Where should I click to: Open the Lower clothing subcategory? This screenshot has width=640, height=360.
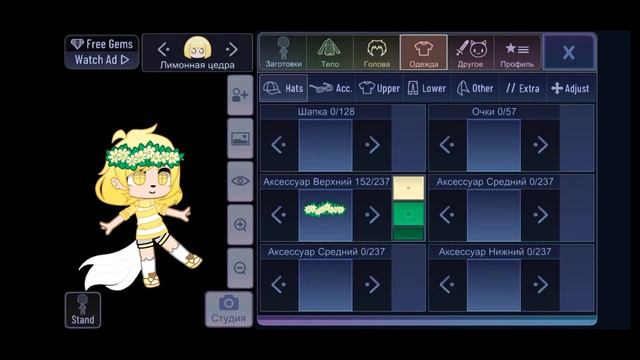[427, 88]
